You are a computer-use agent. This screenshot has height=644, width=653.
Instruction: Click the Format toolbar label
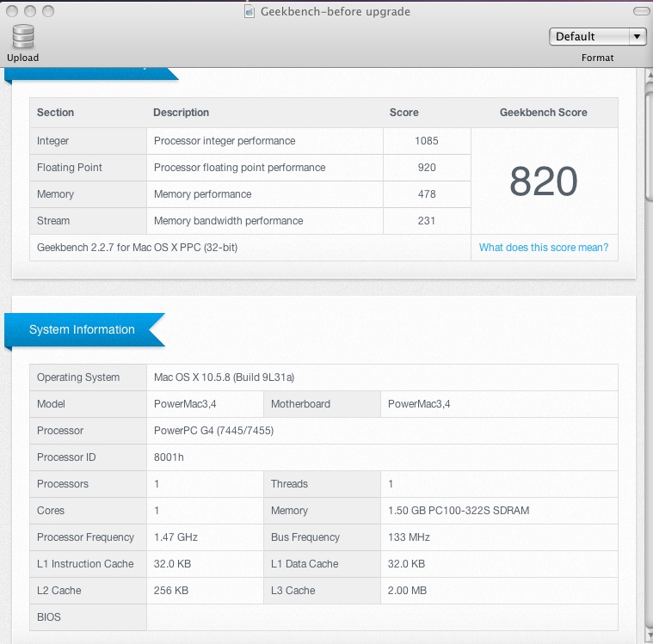pyautogui.click(x=598, y=58)
